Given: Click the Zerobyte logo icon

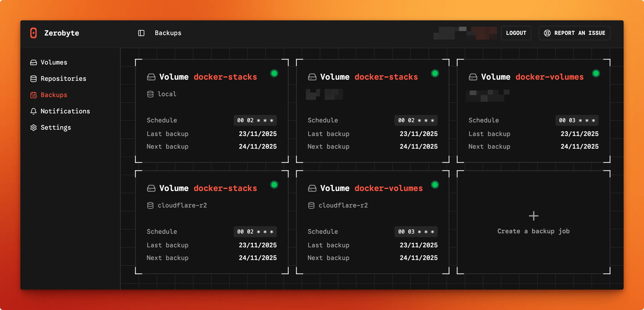Looking at the screenshot, I should 34,33.
